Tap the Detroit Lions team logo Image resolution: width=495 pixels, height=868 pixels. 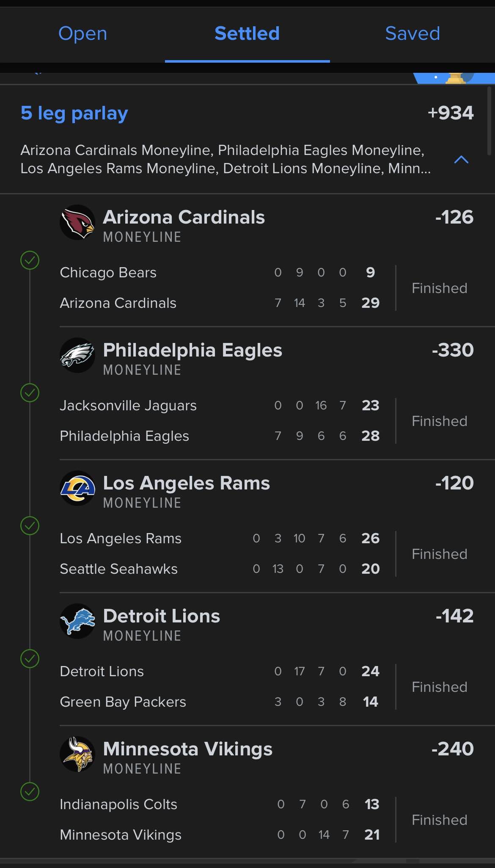77,621
